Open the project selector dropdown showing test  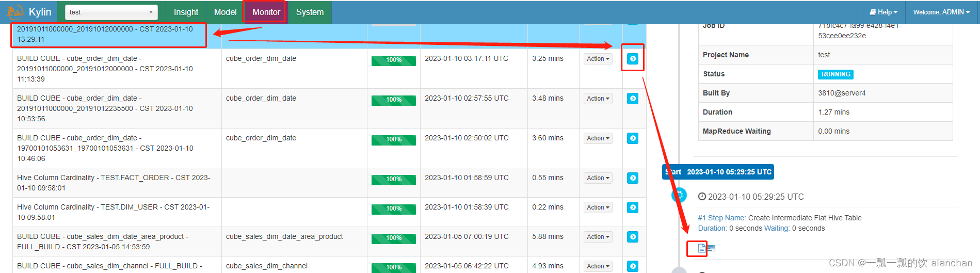click(111, 12)
